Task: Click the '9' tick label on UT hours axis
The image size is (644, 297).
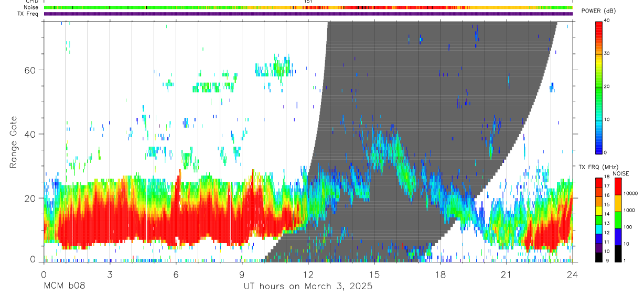Action: 242,274
